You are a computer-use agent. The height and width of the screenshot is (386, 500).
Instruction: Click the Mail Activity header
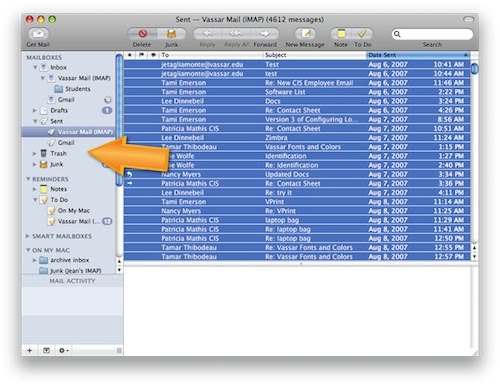click(x=72, y=281)
